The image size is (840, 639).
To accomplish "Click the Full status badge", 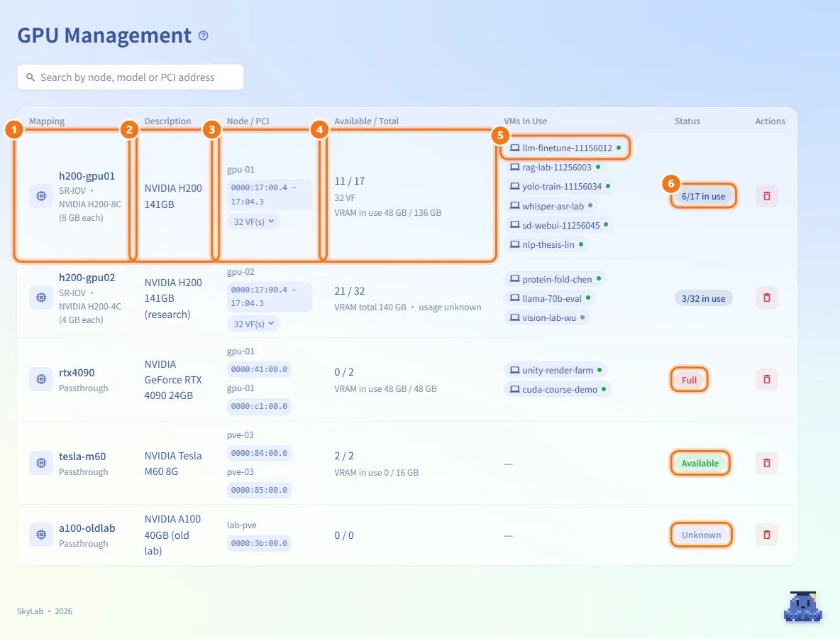I will point(689,380).
